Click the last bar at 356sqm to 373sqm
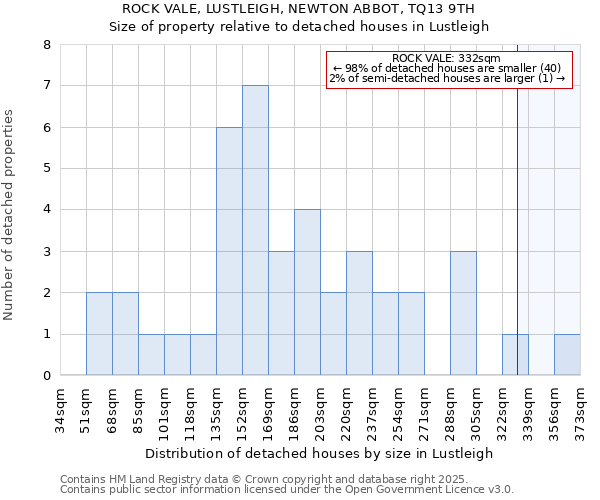Image resolution: width=600 pixels, height=500 pixels. [x=567, y=355]
